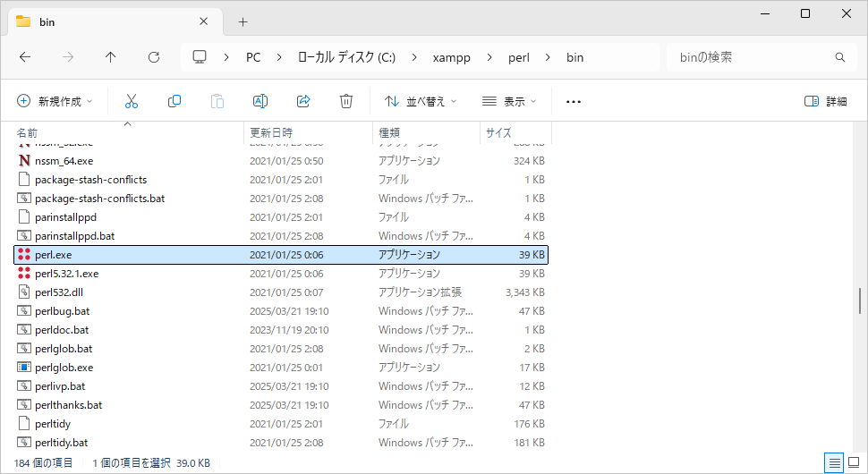Click the search magnifier icon
This screenshot has height=474, width=868.
tap(839, 57)
